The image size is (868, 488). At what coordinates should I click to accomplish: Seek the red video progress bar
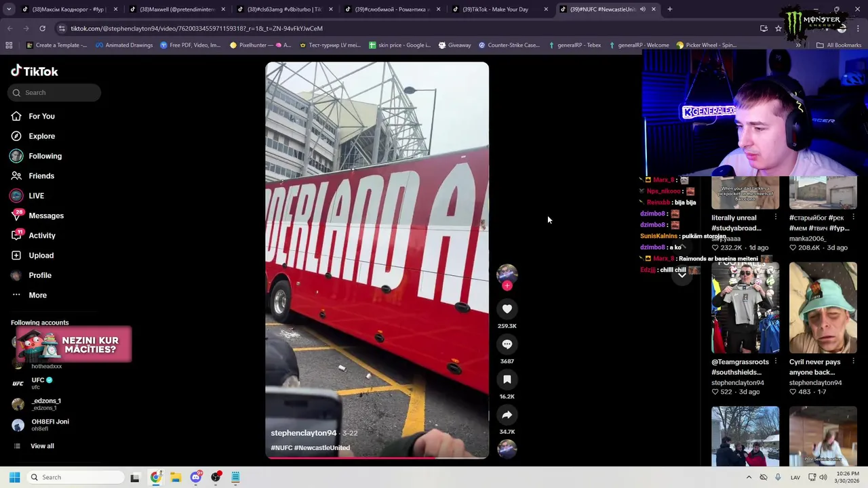click(x=377, y=457)
